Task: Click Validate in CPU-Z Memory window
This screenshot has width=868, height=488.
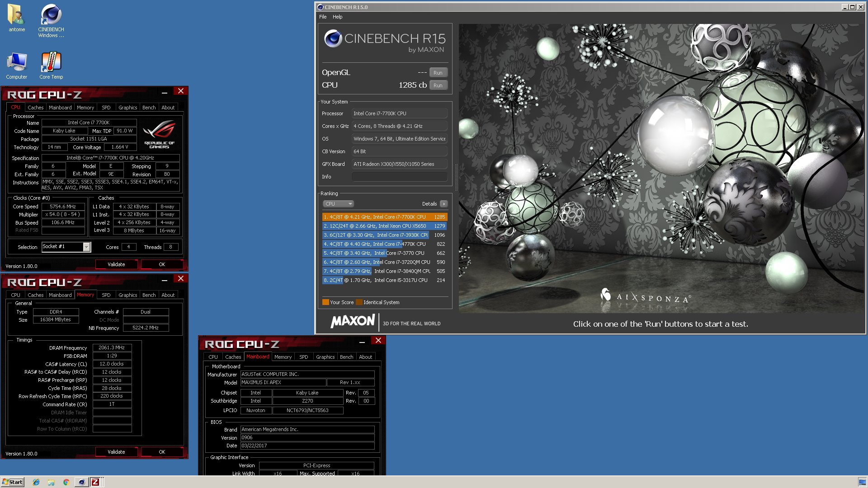Action: tap(116, 452)
